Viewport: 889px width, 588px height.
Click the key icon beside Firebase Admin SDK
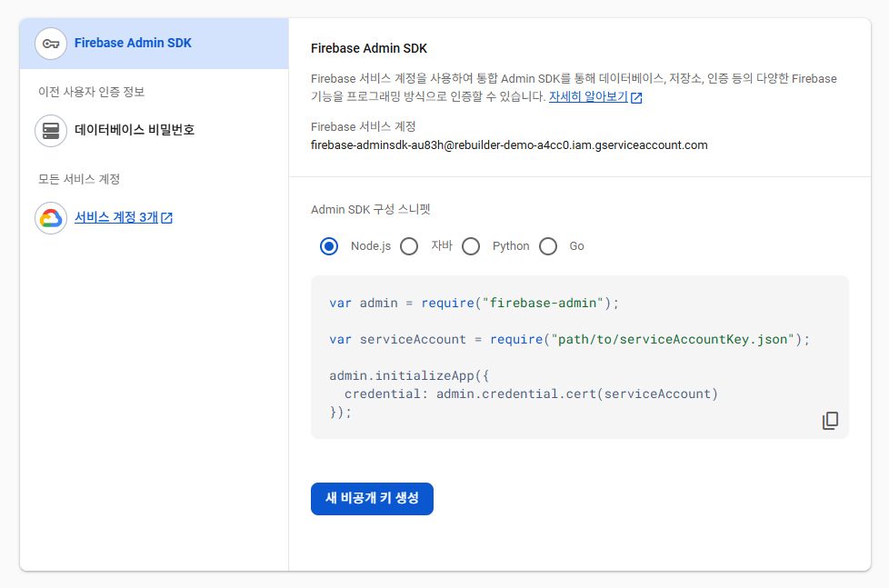click(x=51, y=44)
